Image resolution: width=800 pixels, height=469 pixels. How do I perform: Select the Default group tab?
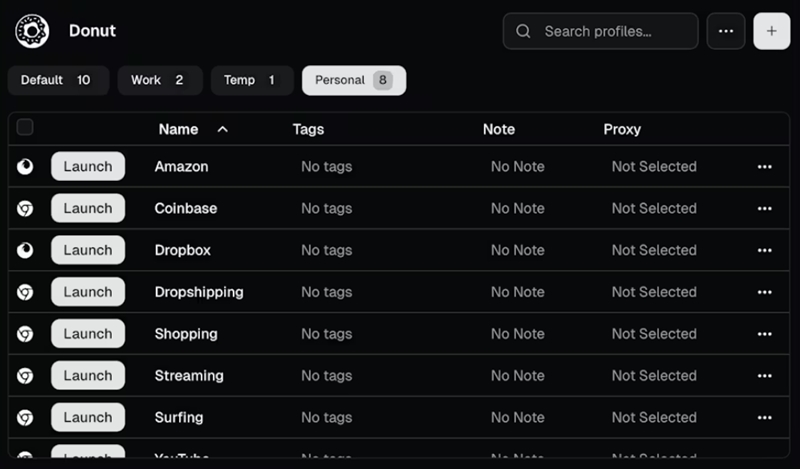tap(57, 80)
